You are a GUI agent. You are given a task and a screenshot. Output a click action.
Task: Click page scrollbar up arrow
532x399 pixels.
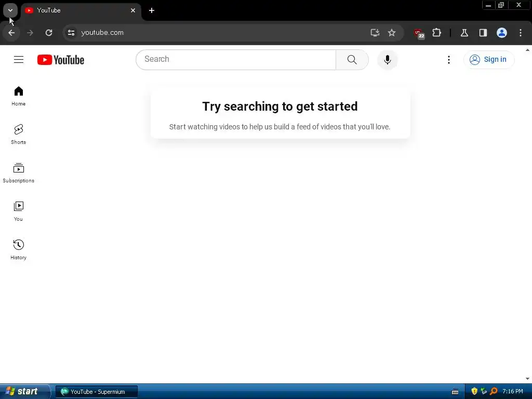[x=528, y=50]
